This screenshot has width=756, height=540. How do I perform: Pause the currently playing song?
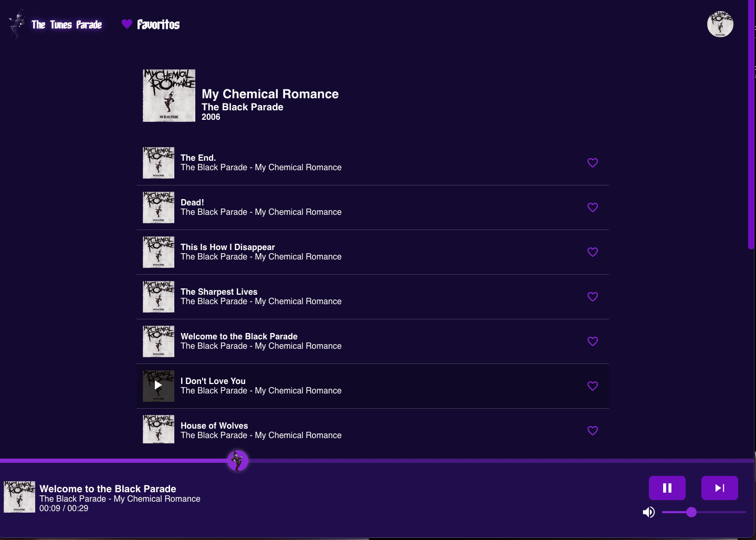(x=667, y=487)
